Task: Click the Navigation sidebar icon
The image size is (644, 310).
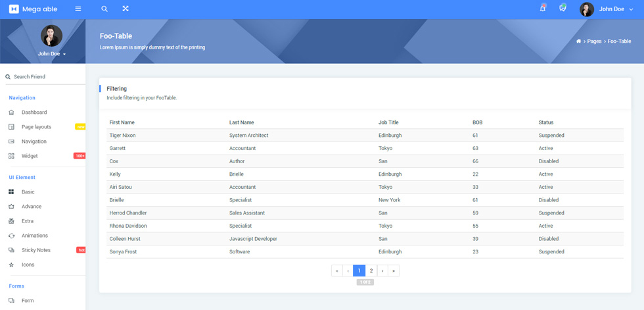Action: tap(12, 142)
